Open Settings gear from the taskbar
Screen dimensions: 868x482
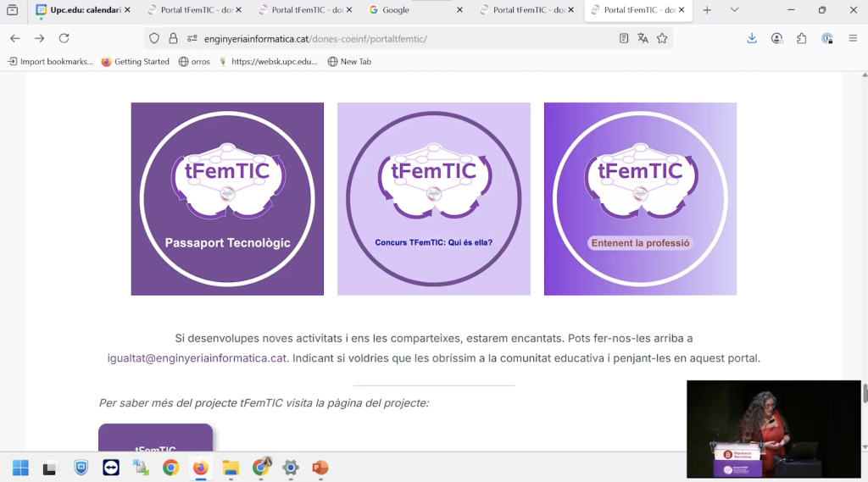coord(291,468)
